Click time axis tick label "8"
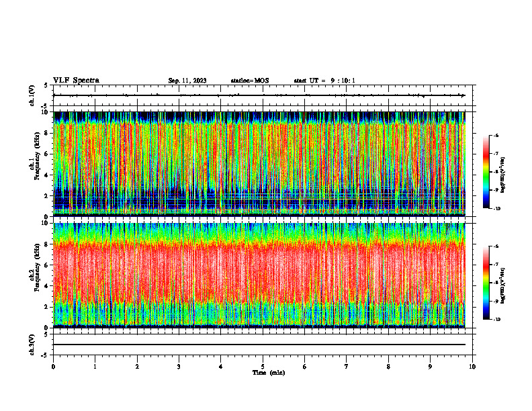 coord(388,367)
